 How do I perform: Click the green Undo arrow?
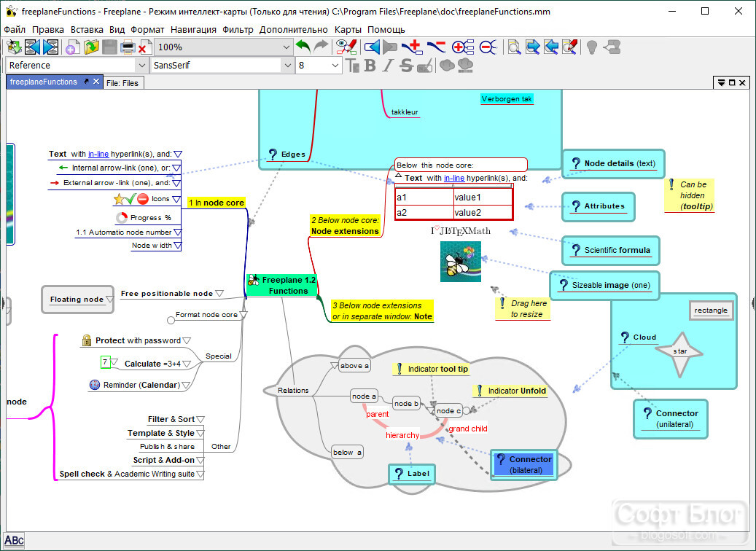pos(303,47)
